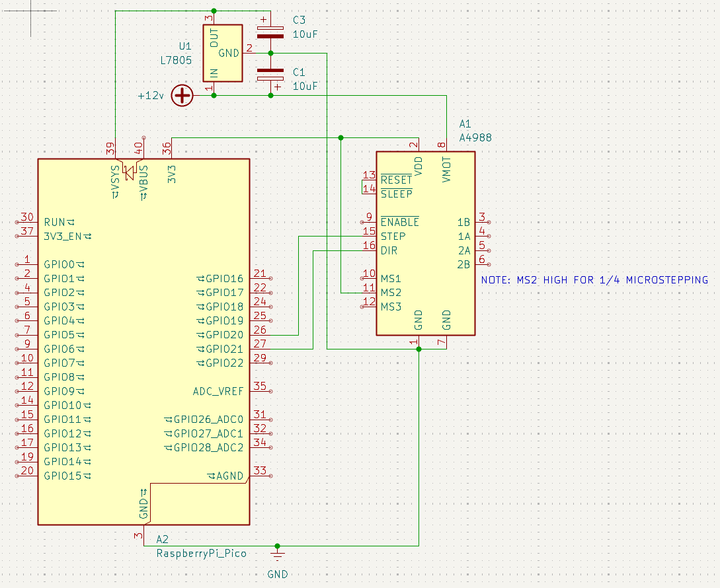The image size is (720, 588).
Task: Select the RaspberryPi_Pico value label
Action: click(x=202, y=553)
